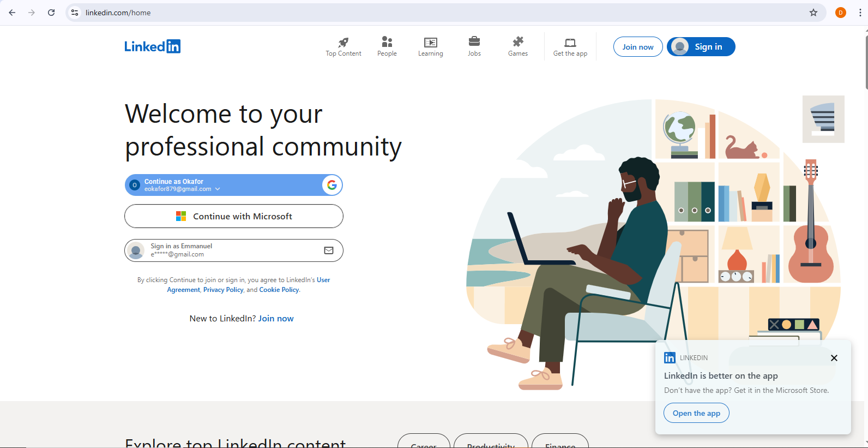Click Open the app button

click(696, 413)
